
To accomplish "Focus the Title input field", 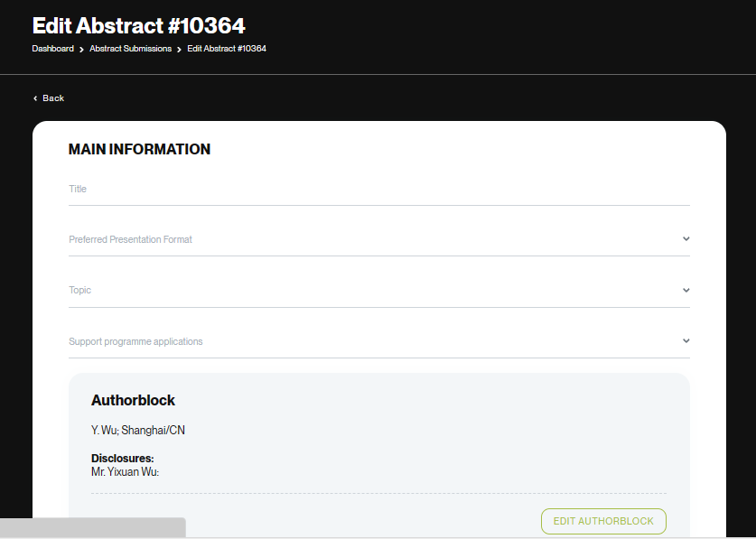I will tap(378, 190).
